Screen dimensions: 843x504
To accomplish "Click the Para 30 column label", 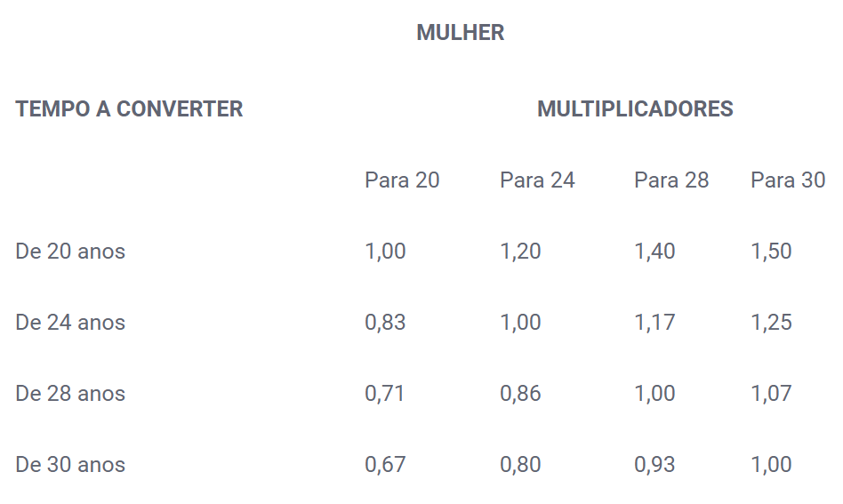I will 788,180.
